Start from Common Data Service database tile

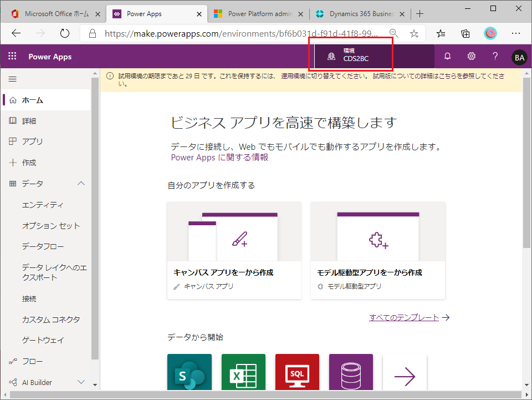(351, 372)
